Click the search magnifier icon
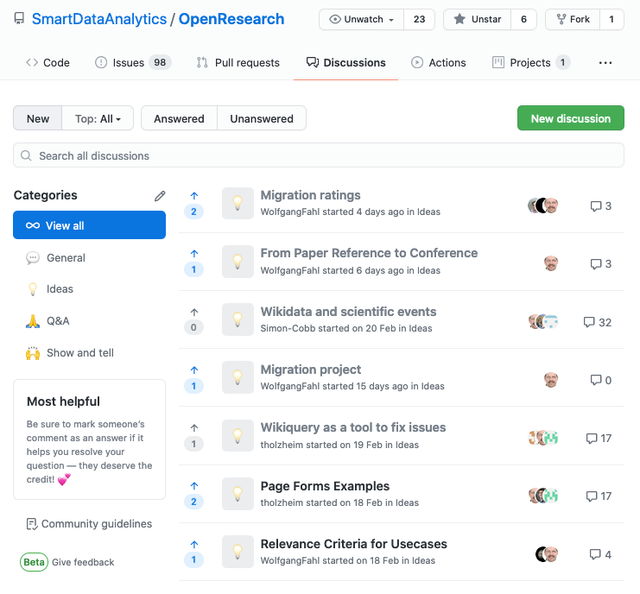This screenshot has height=594, width=640. pos(26,156)
